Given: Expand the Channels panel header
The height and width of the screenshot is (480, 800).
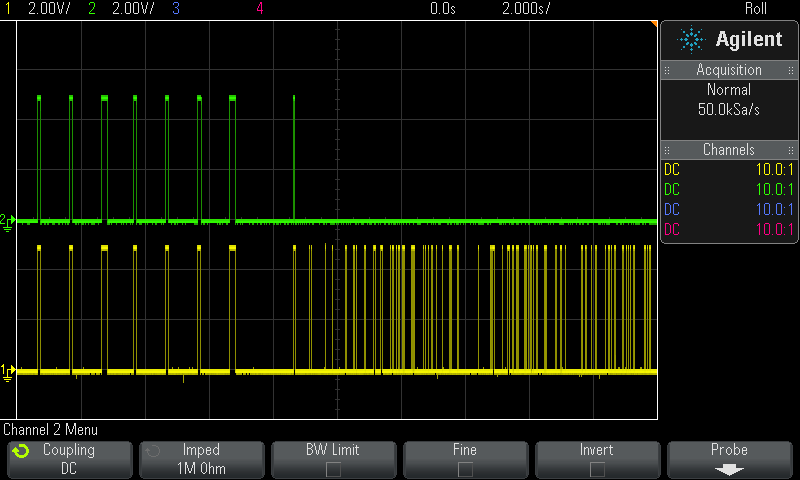Looking at the screenshot, I should click(x=729, y=149).
